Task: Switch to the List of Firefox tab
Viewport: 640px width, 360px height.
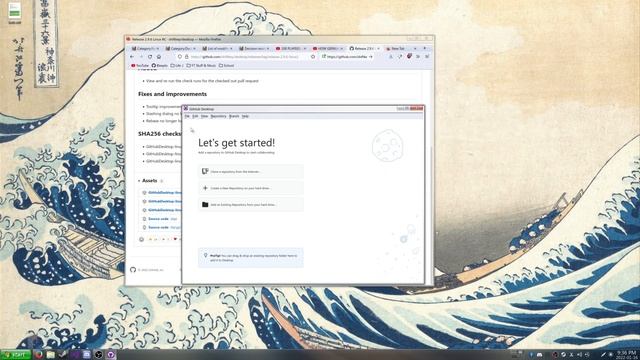Action: tap(218, 48)
